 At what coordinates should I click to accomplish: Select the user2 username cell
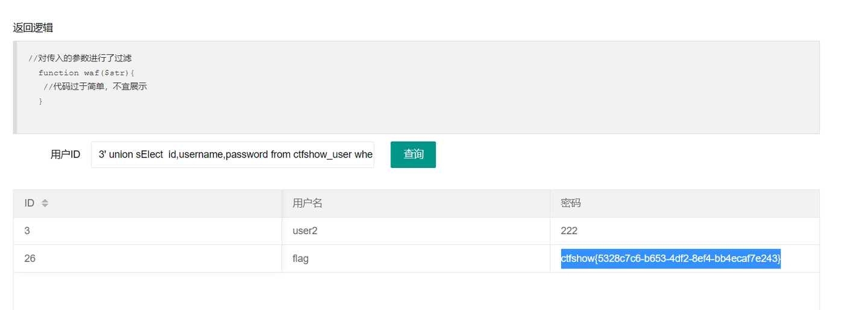[307, 231]
